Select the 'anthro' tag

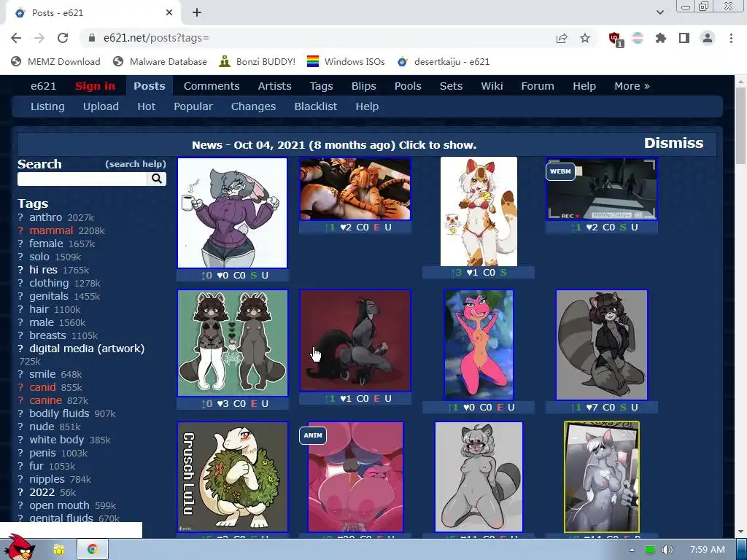click(46, 217)
